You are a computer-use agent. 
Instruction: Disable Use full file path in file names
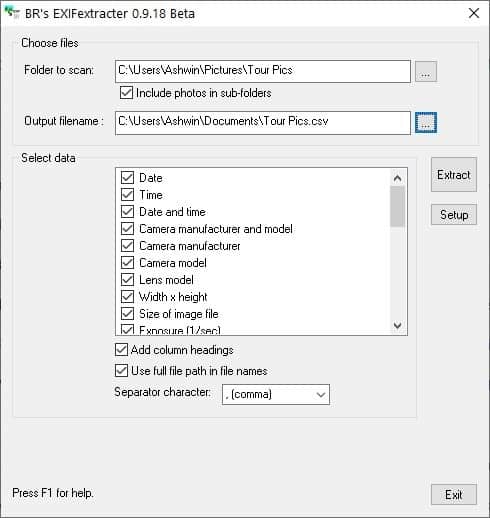121,371
